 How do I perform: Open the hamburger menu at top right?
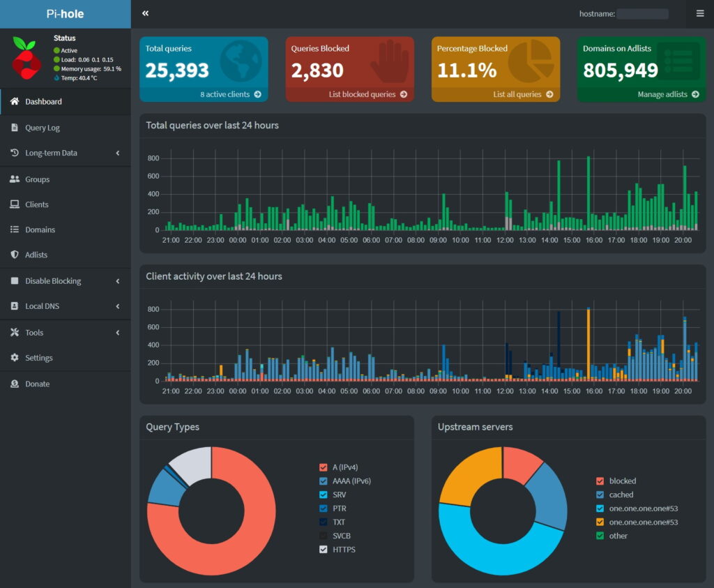coord(700,13)
